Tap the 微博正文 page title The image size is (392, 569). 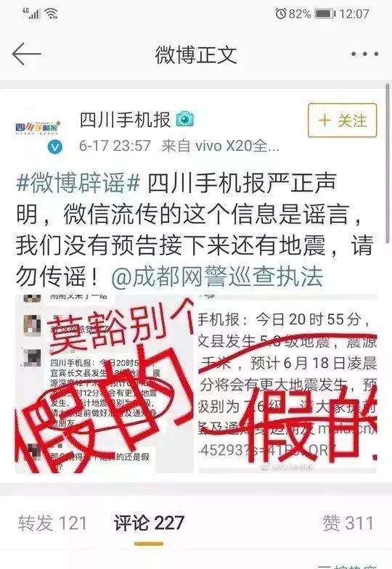(x=196, y=54)
